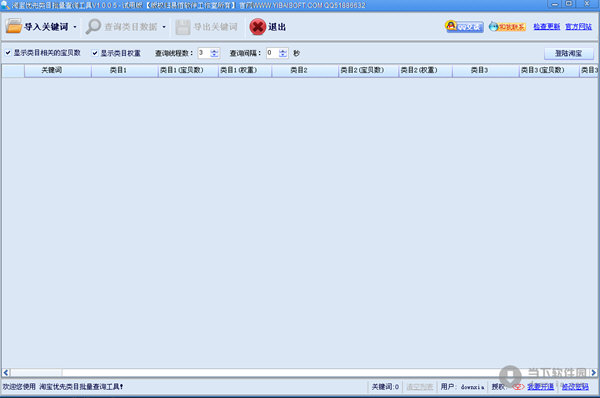This screenshot has height=398, width=600.
Task: Click the 用户: downxia status entry
Action: click(x=462, y=387)
